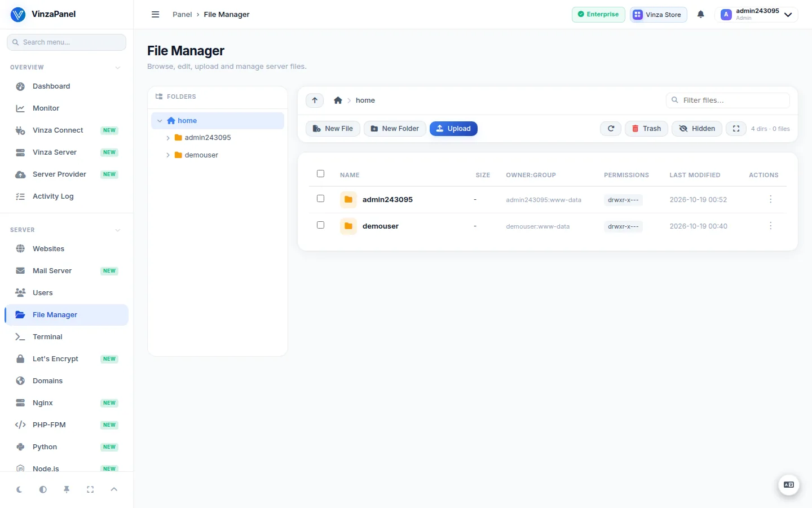The image size is (812, 508).
Task: Sort by the NAME column header
Action: [x=350, y=175]
